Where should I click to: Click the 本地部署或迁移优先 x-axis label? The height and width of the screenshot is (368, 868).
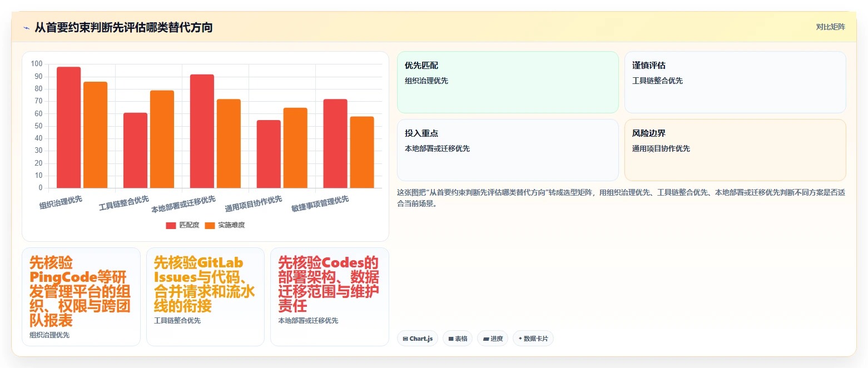pyautogui.click(x=183, y=205)
